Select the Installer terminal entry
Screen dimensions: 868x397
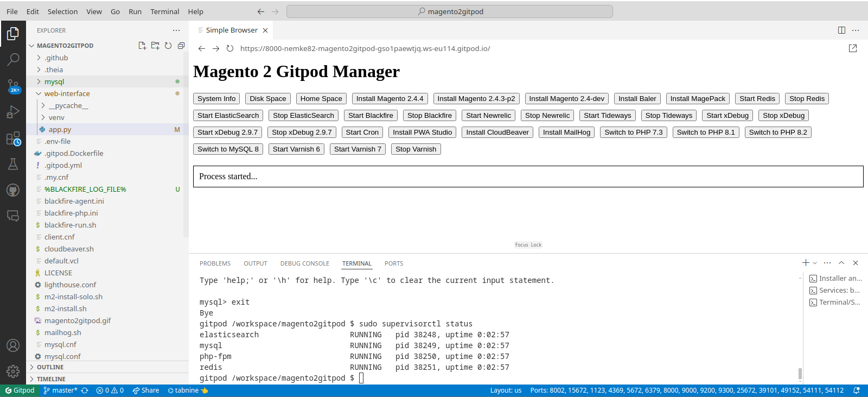click(x=835, y=278)
